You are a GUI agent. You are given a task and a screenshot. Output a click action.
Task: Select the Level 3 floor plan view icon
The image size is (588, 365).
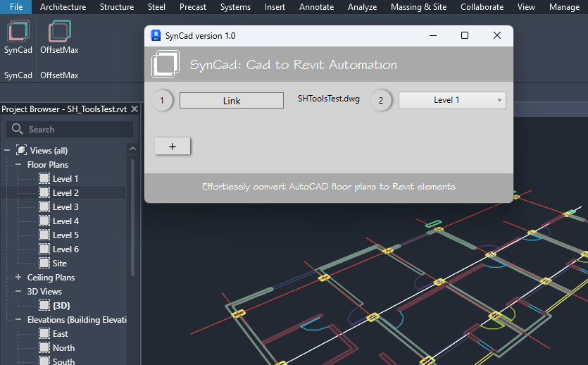44,206
